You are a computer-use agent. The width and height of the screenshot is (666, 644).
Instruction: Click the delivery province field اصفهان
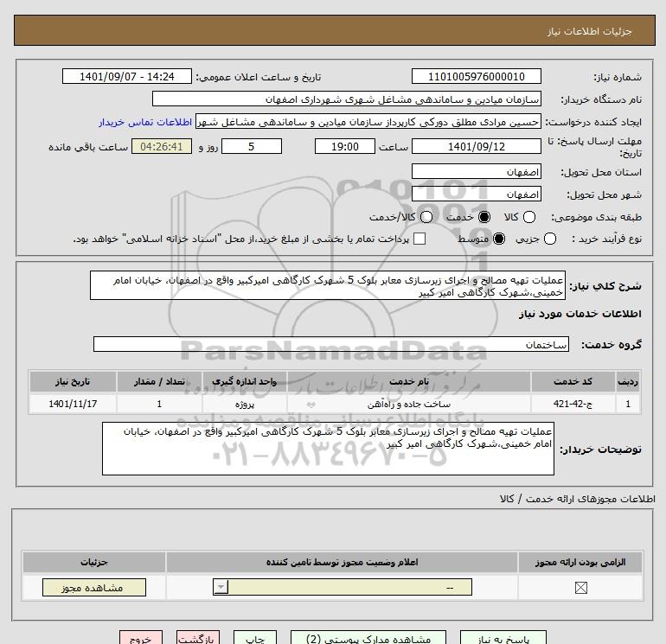(476, 171)
